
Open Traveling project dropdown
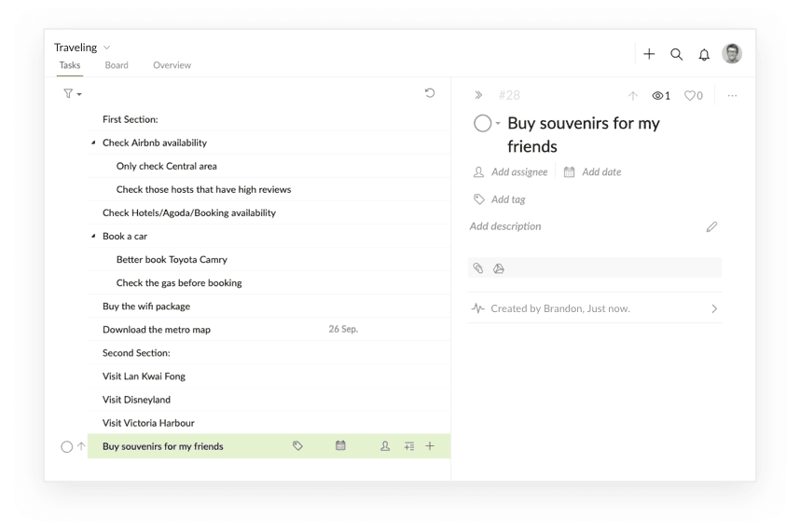106,48
